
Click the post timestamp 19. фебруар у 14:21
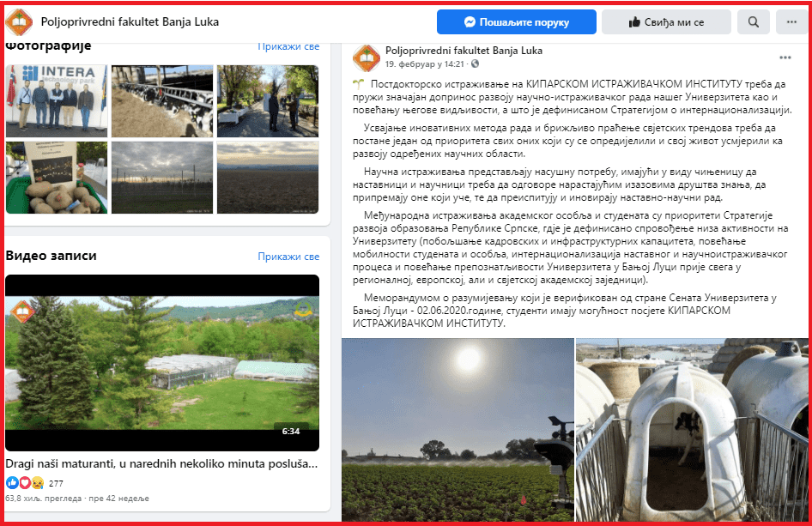click(424, 64)
